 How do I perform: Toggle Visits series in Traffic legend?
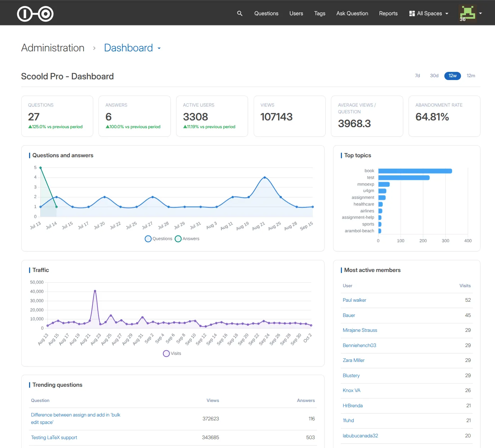(x=172, y=353)
